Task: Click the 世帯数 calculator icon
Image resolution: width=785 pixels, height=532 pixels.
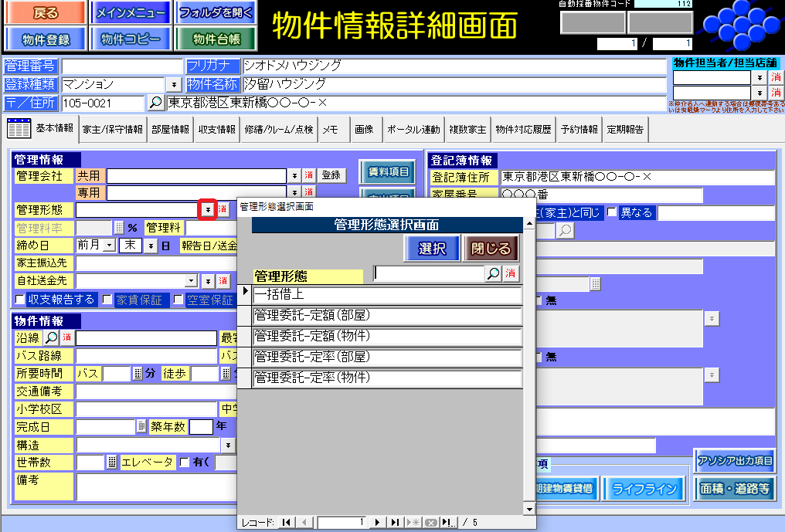Action: click(x=112, y=462)
